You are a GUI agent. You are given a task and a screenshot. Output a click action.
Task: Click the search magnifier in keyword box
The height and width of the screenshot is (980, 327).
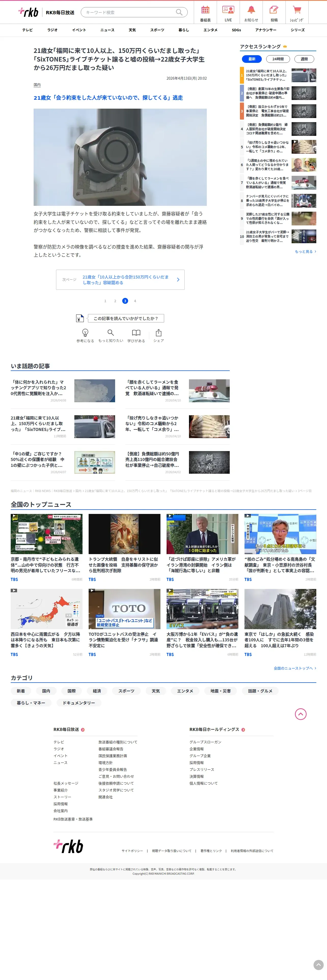[179, 12]
